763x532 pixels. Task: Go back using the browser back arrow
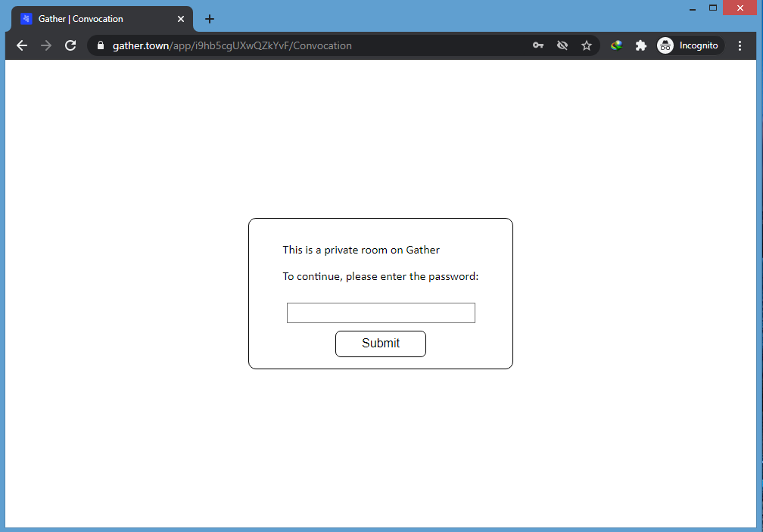[22, 45]
